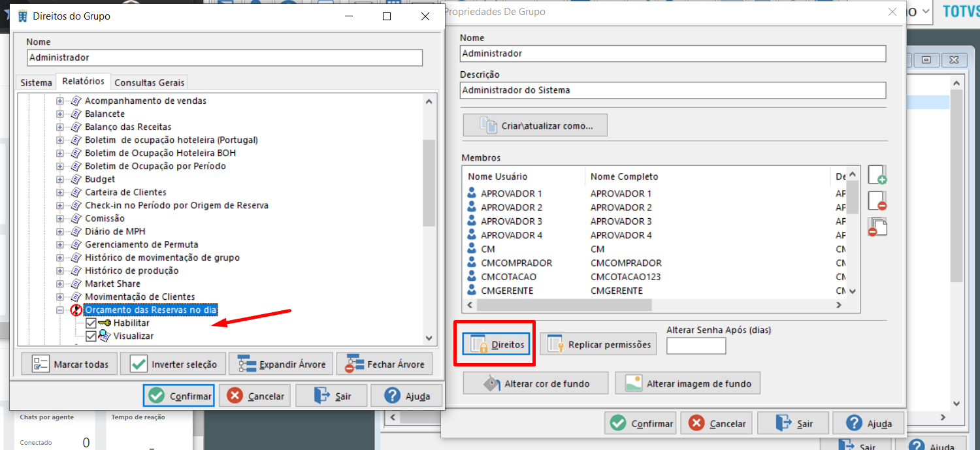Switch to the Relatórios tab
Screen dimensions: 980x450
coord(83,81)
